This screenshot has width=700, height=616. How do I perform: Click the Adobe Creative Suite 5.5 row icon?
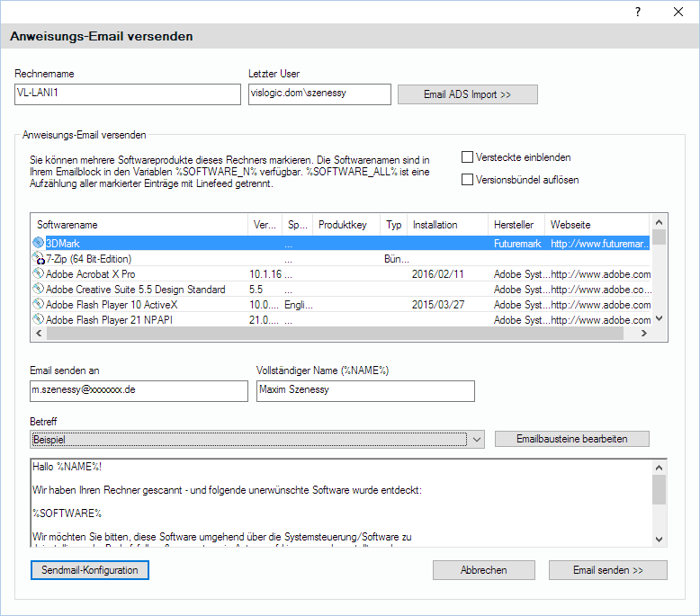click(39, 289)
